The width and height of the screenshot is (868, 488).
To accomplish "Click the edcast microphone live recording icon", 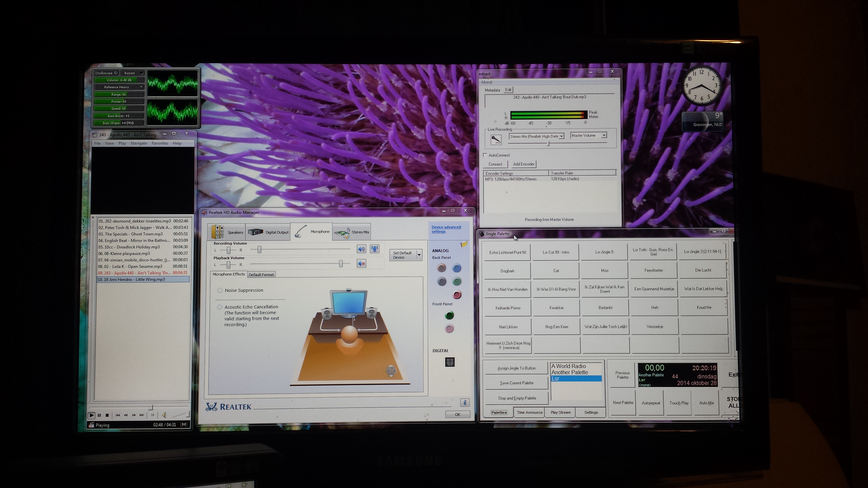I will coord(496,139).
